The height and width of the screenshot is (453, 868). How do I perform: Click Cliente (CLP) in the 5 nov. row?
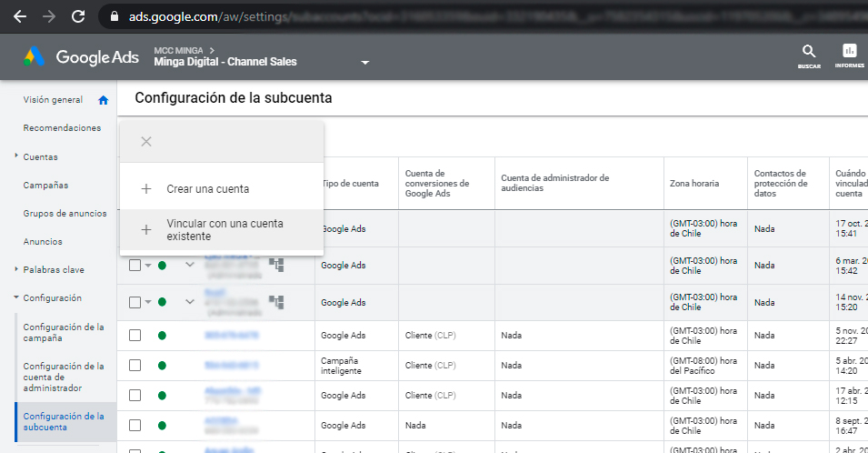[431, 335]
